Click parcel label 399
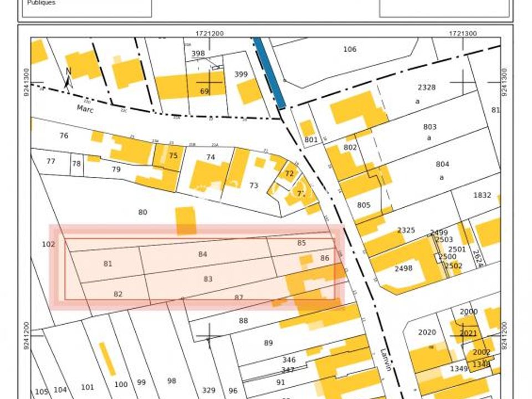The height and width of the screenshot is (399, 532). 241,74
